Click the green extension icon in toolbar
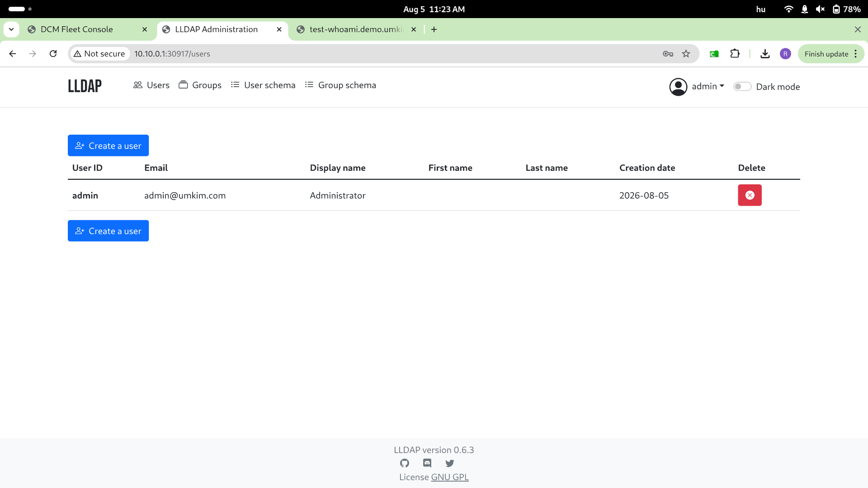The image size is (868, 488). click(714, 54)
